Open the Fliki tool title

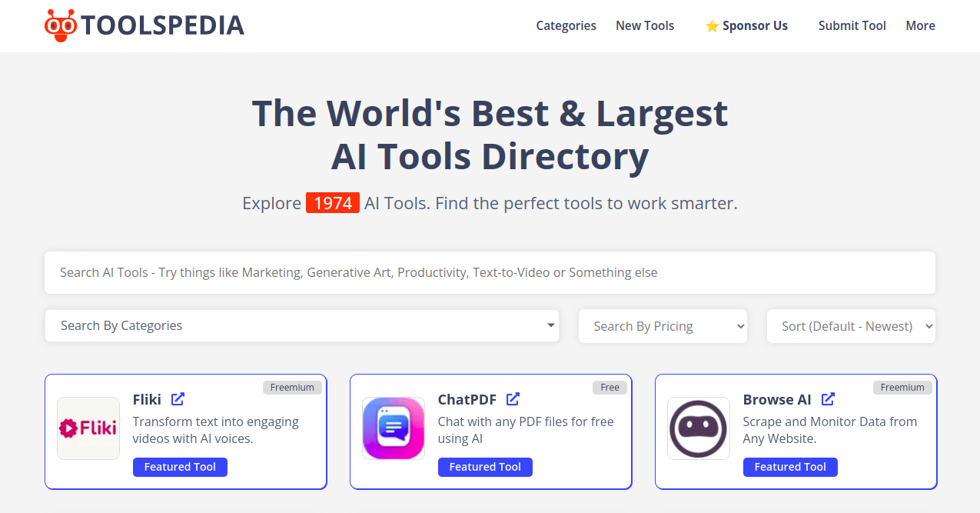(x=147, y=399)
